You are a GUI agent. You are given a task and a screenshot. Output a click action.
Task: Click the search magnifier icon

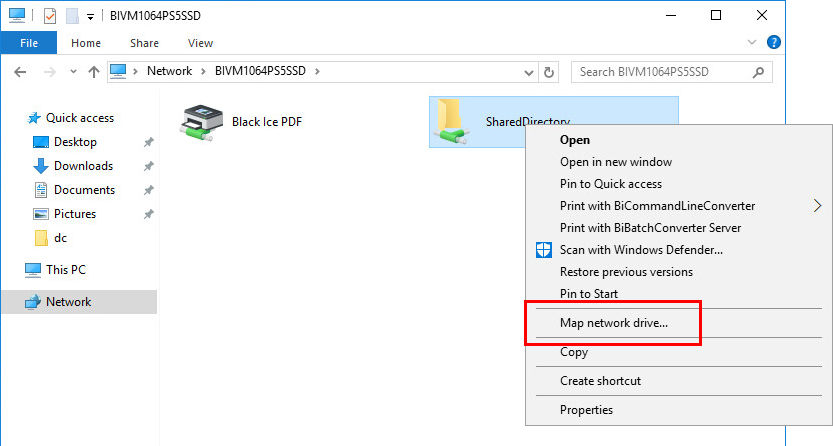click(758, 72)
